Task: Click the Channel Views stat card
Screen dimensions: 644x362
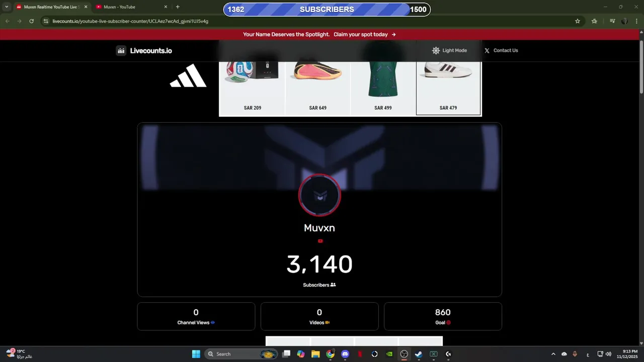Action: click(196, 316)
